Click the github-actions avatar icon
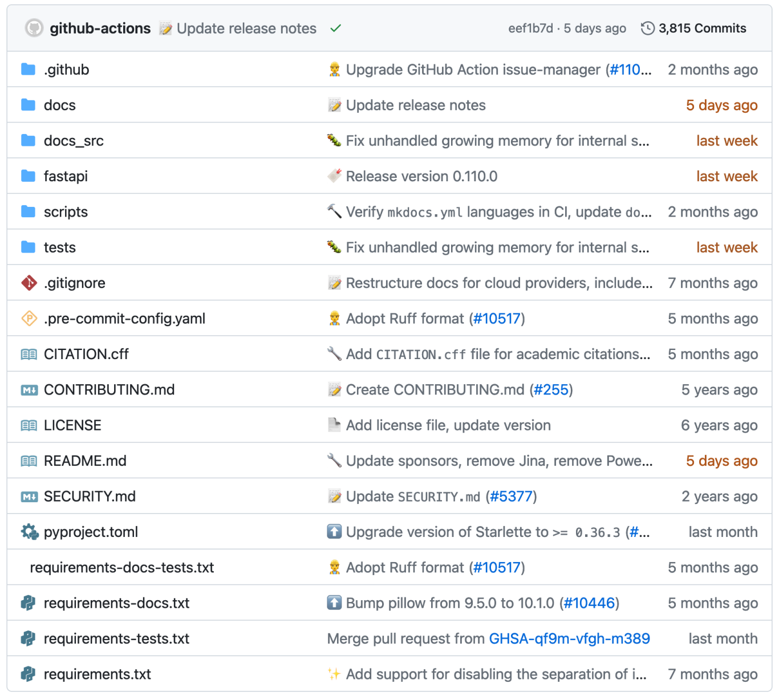The width and height of the screenshot is (779, 700). 34,28
